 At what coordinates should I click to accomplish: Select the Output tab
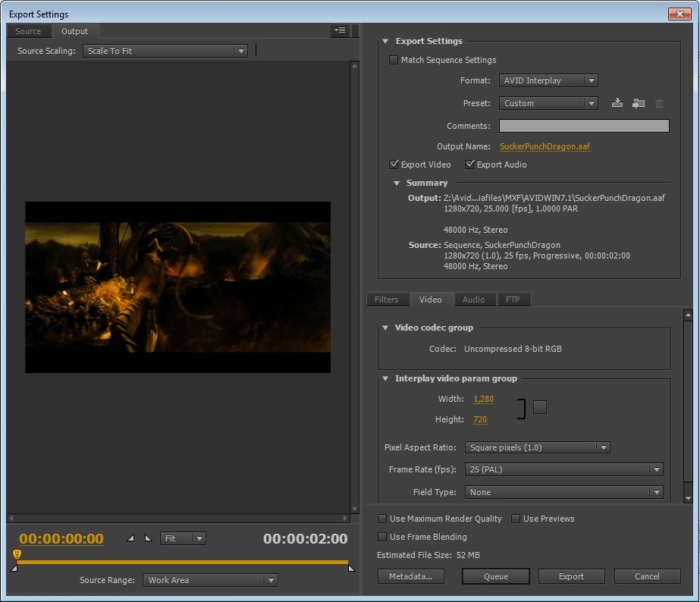[x=74, y=31]
